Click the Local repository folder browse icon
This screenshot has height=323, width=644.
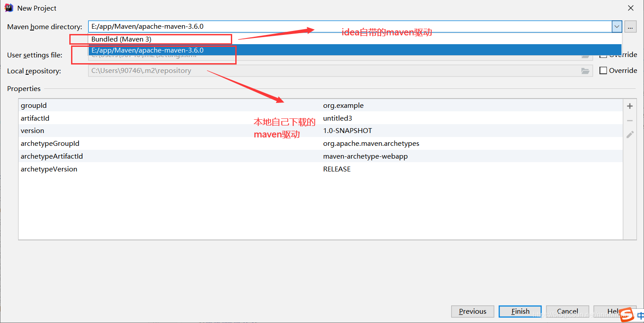(x=585, y=71)
